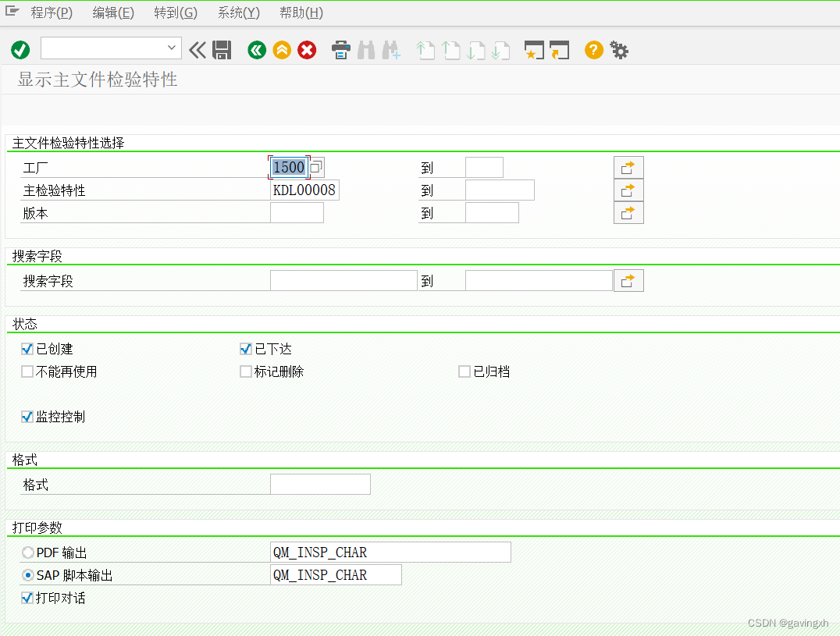Click the Find binoculars icon

[366, 50]
